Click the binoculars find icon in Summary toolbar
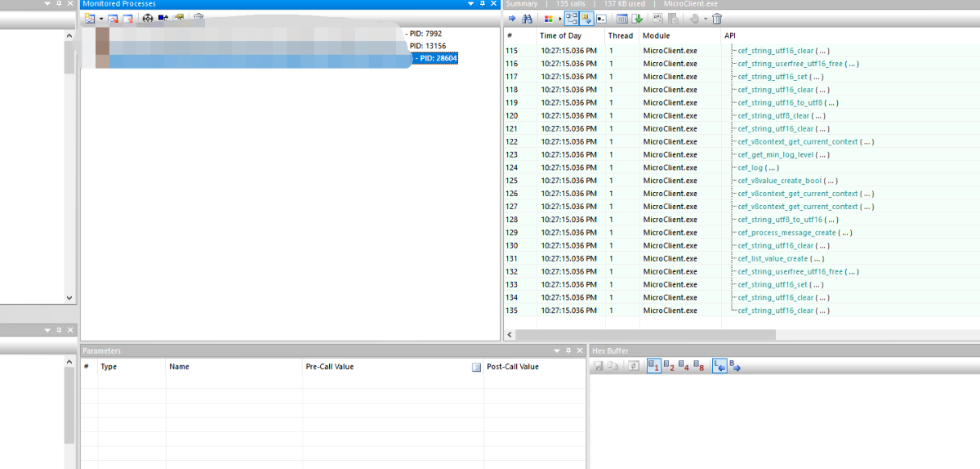Viewport: 980px width, 469px height. coord(527,18)
